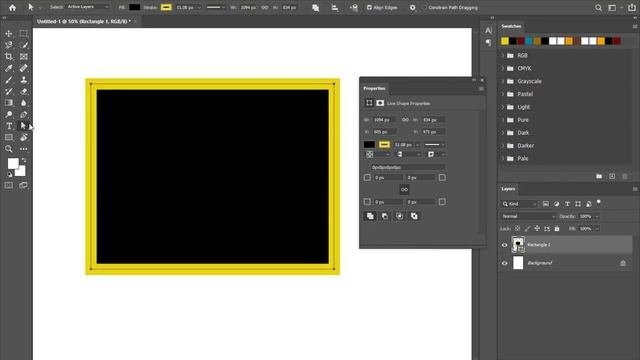Open path alignment in options bar
Screen dimensions: 640x360
(x=335, y=7)
